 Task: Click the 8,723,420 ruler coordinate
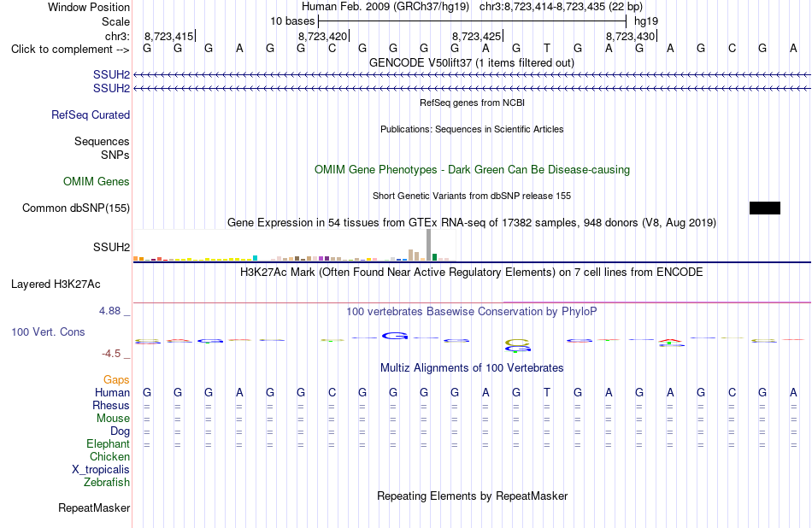pos(322,36)
